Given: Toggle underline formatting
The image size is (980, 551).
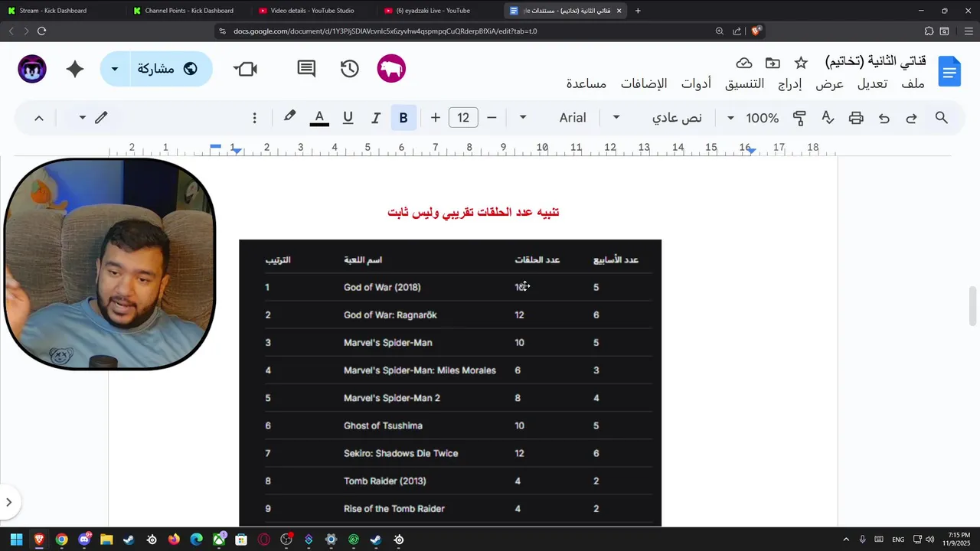Looking at the screenshot, I should coord(348,118).
